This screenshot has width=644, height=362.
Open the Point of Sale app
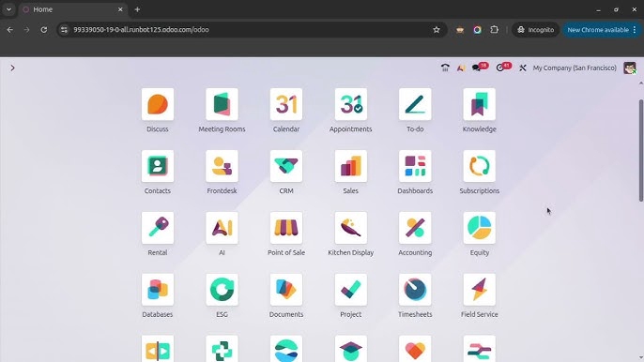click(286, 228)
